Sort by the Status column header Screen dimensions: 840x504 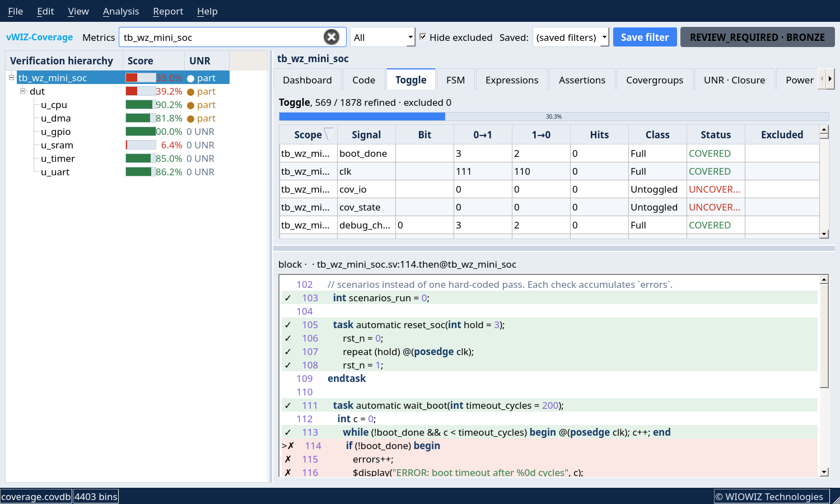click(x=716, y=134)
